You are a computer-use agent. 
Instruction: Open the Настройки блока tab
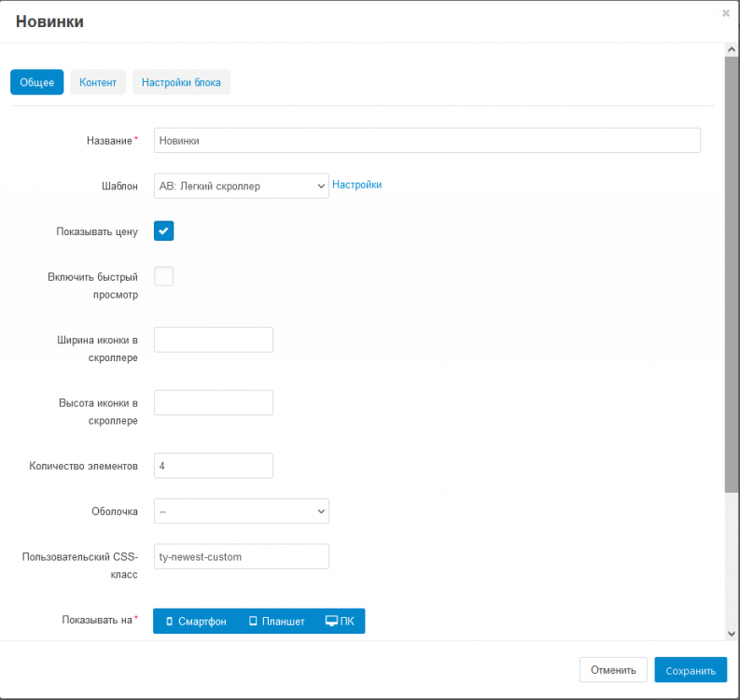point(181,82)
